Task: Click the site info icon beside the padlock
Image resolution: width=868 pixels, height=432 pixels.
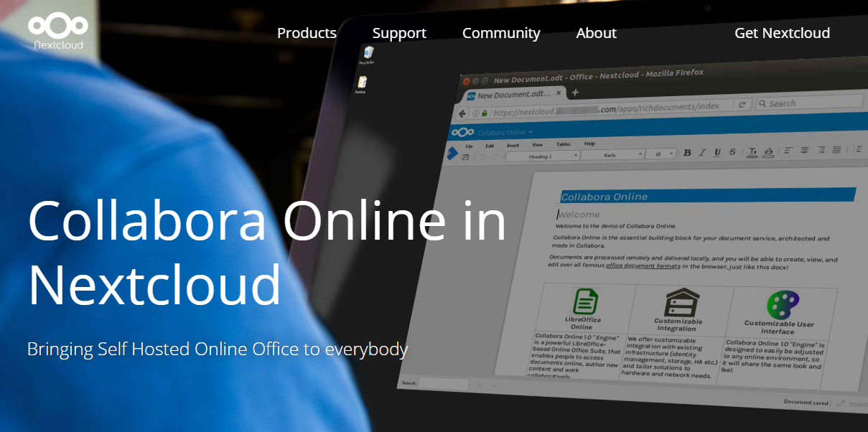Action: click(475, 113)
